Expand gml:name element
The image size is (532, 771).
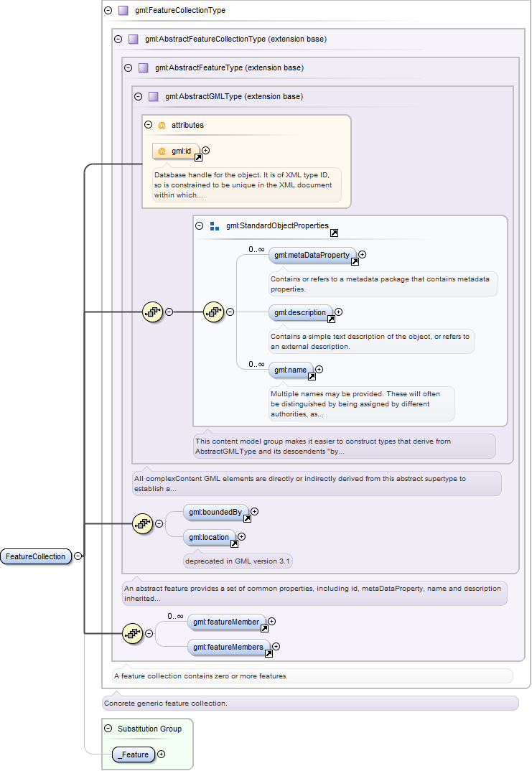click(x=319, y=369)
